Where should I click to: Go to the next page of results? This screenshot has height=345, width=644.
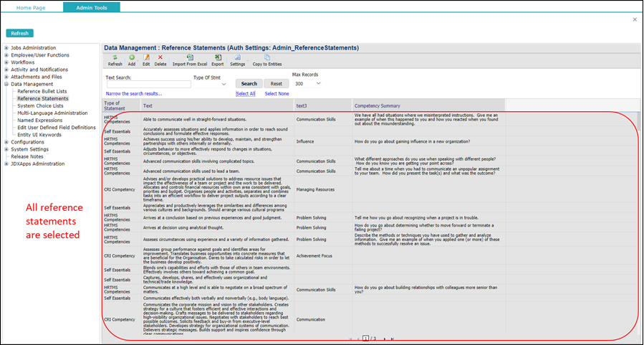click(x=385, y=338)
